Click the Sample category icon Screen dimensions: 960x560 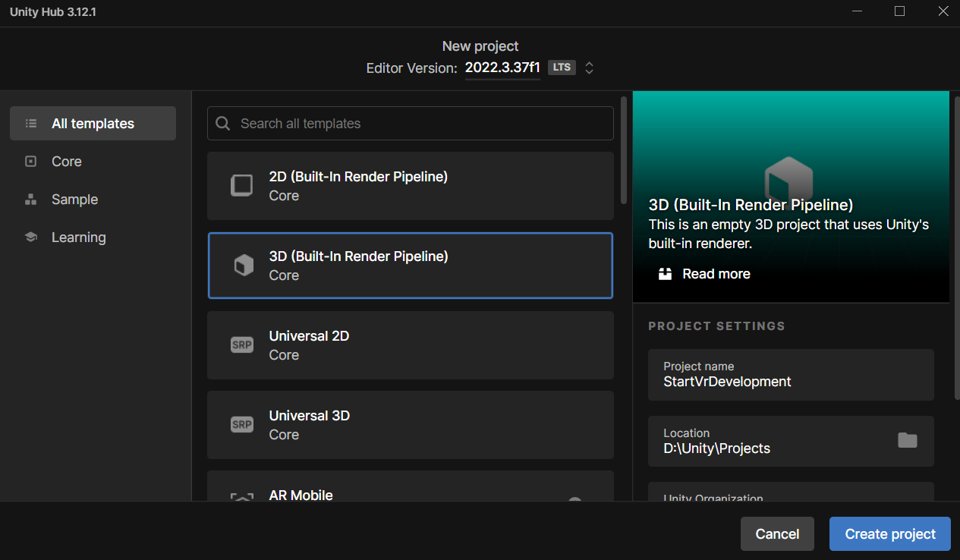click(31, 200)
